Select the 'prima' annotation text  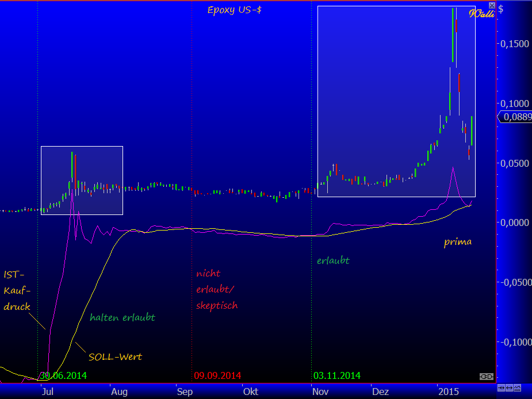457,242
